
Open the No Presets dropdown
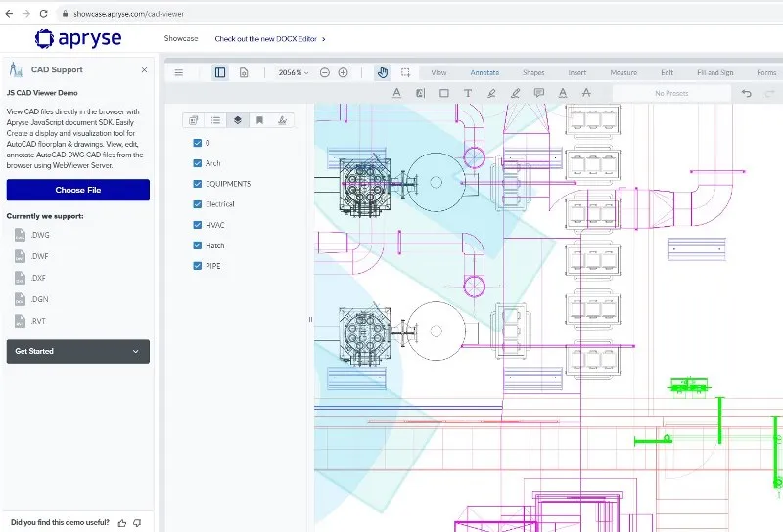coord(670,93)
